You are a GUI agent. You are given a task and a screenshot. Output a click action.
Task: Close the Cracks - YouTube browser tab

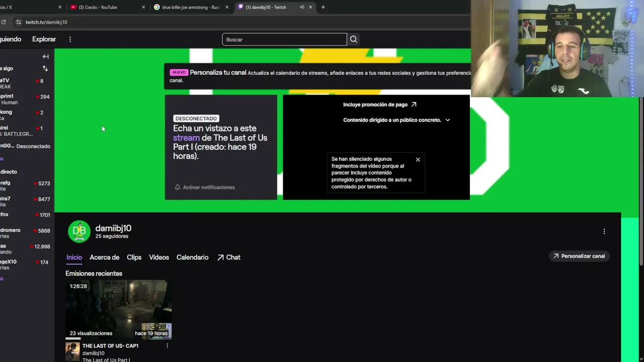pyautogui.click(x=143, y=7)
